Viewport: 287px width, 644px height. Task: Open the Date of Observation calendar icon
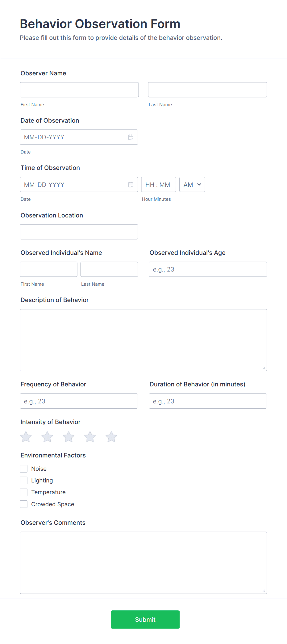point(131,137)
